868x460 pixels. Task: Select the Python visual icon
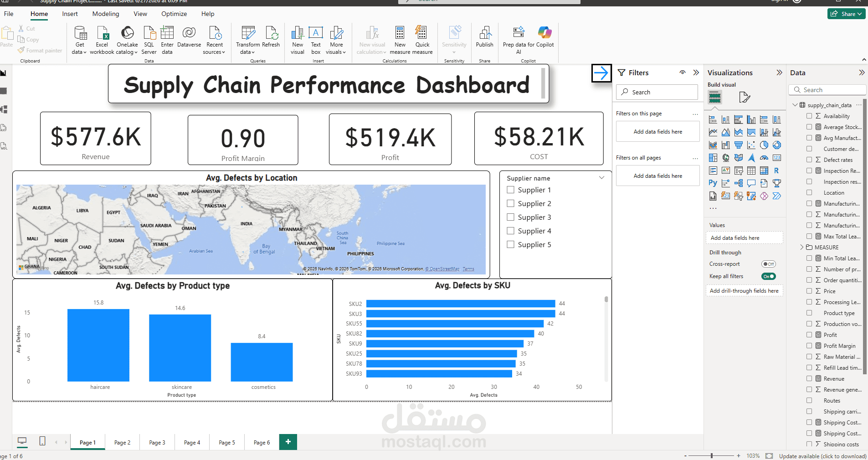click(713, 183)
